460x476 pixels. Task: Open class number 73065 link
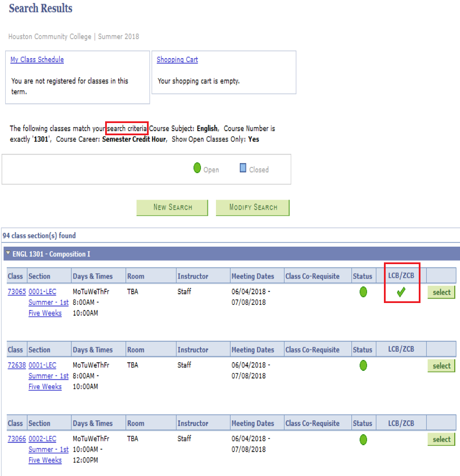tap(17, 292)
